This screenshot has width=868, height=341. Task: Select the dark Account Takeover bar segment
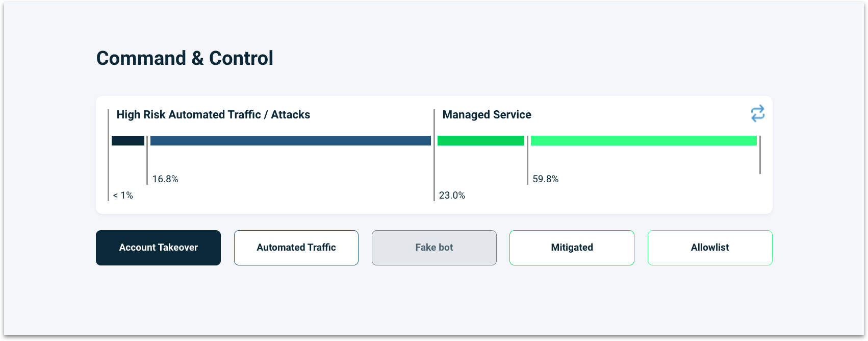pos(127,140)
